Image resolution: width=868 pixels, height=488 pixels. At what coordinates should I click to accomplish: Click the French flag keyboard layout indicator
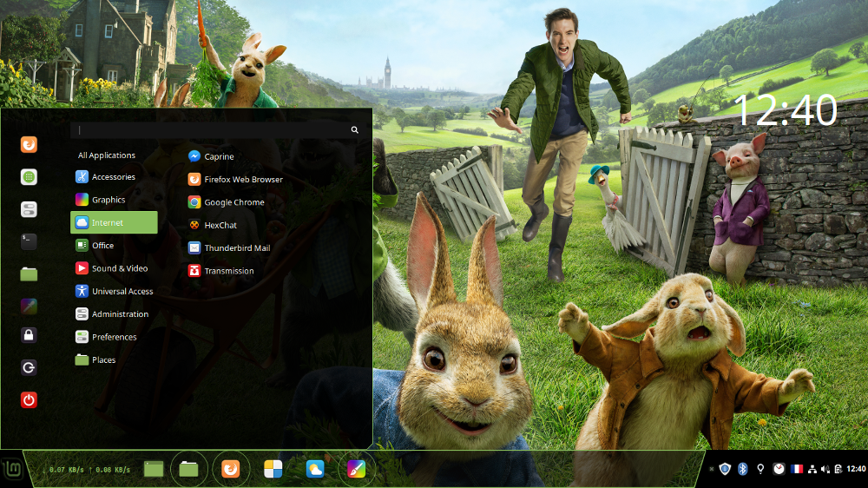[797, 469]
